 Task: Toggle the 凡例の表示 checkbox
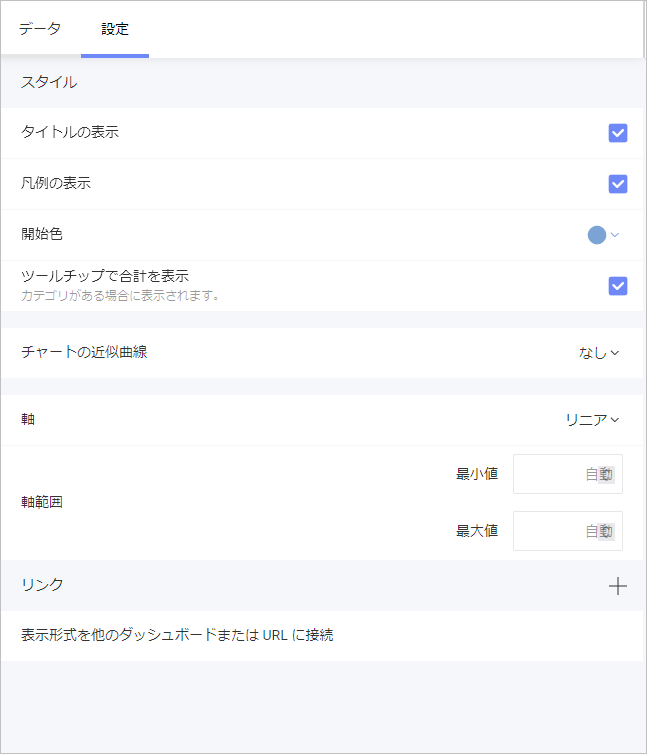pyautogui.click(x=618, y=184)
